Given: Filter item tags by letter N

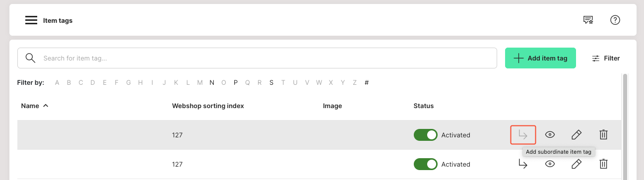Looking at the screenshot, I should coord(212,83).
